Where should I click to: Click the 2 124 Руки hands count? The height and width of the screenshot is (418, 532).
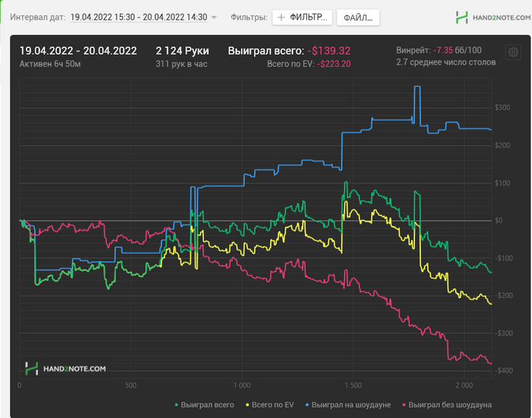182,51
